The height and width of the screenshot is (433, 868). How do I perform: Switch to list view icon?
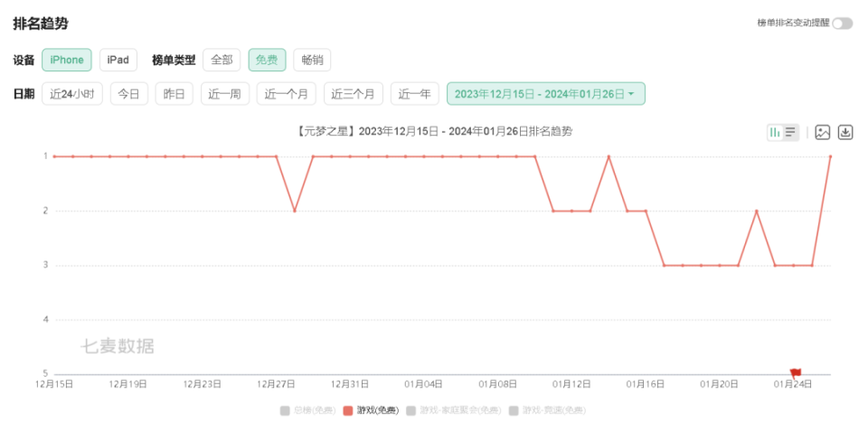coord(791,132)
